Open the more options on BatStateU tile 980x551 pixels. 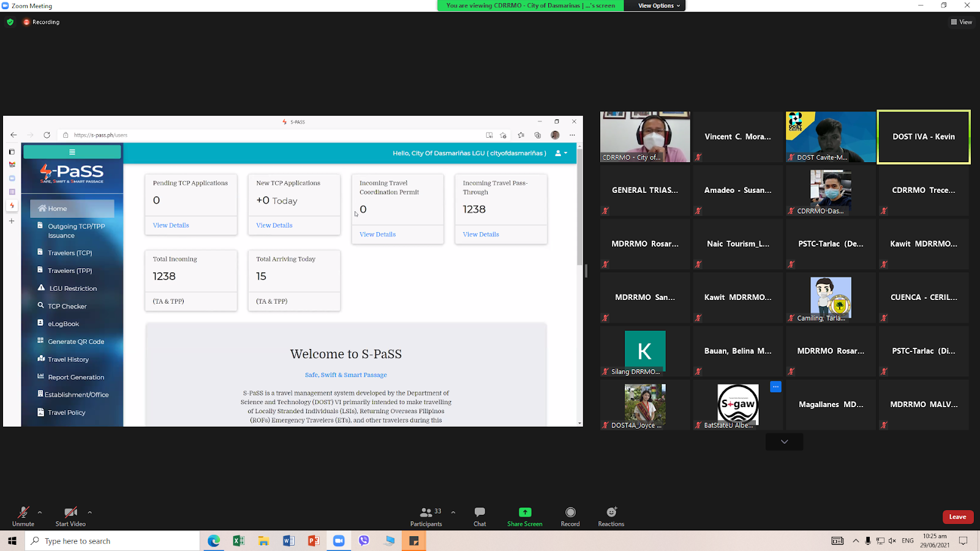click(x=775, y=386)
